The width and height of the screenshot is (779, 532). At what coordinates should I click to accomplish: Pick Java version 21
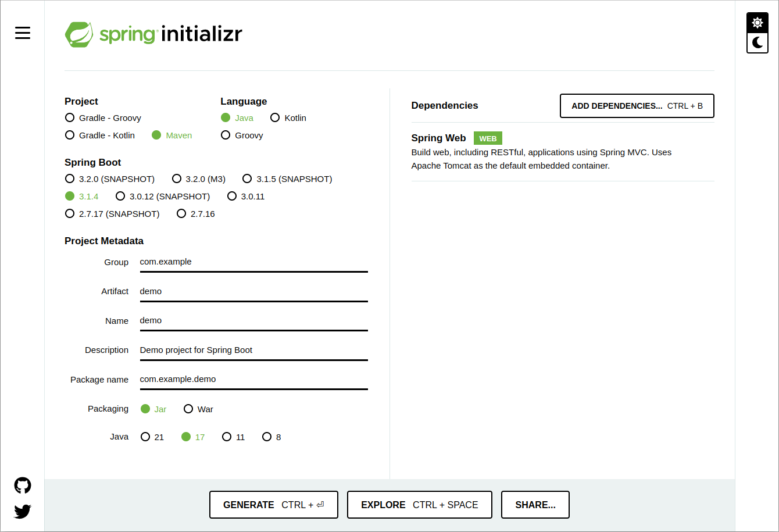[152, 437]
